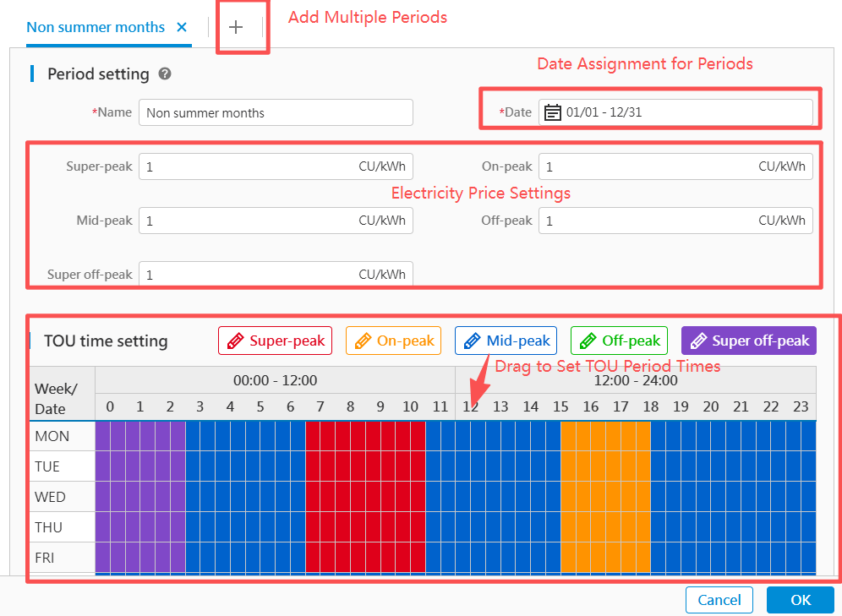
Task: Close the Non summer months tab
Action: tap(182, 27)
